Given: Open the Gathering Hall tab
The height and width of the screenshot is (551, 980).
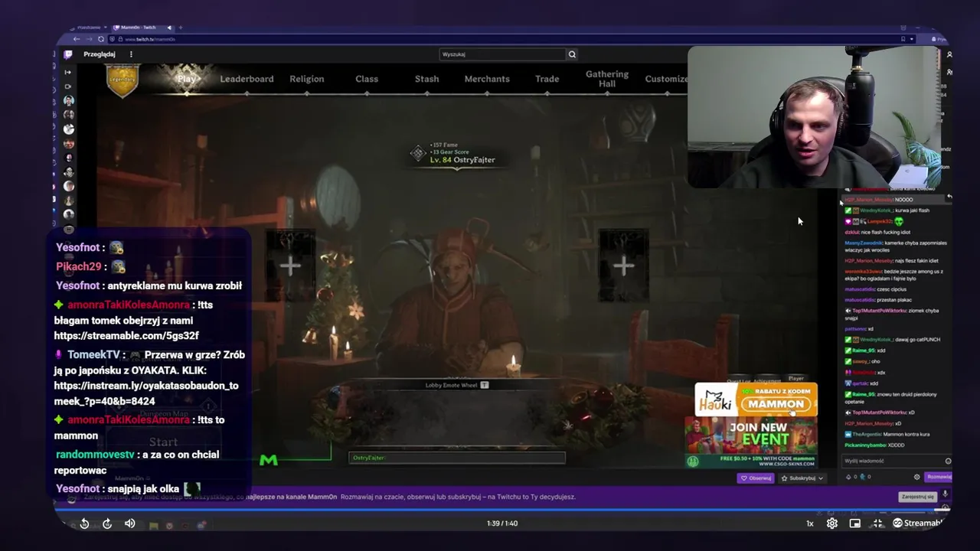Looking at the screenshot, I should [x=607, y=79].
